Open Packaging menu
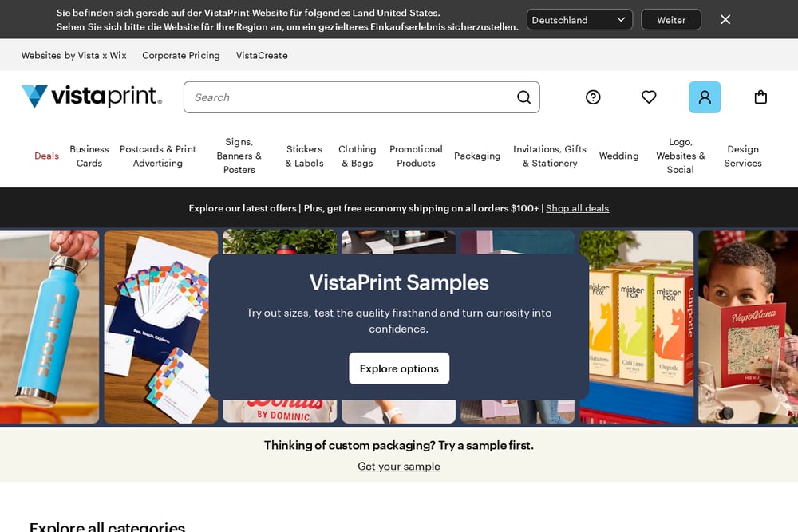Screen dimensions: 798x532 pos(477,156)
